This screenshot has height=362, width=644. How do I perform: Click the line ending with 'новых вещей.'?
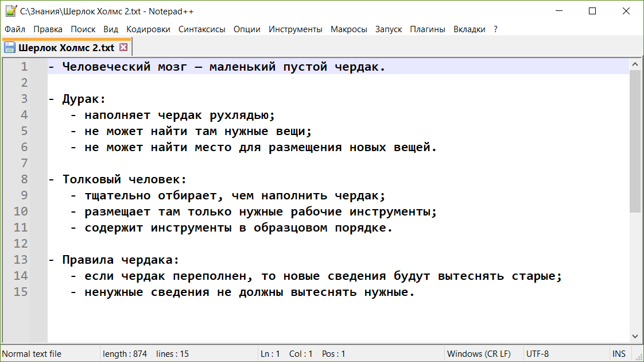261,147
